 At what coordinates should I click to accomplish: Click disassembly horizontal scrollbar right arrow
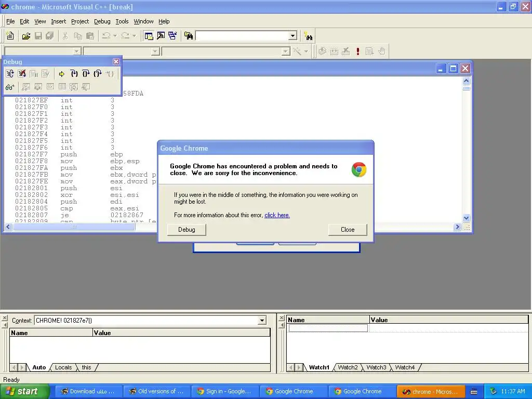click(x=457, y=227)
